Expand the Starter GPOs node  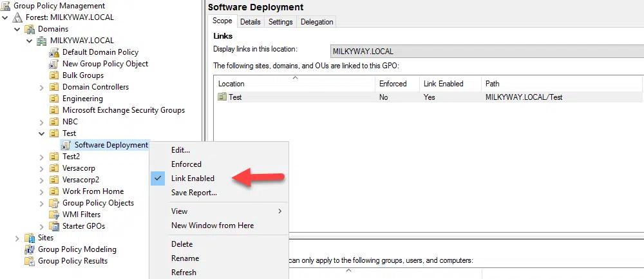[41, 226]
